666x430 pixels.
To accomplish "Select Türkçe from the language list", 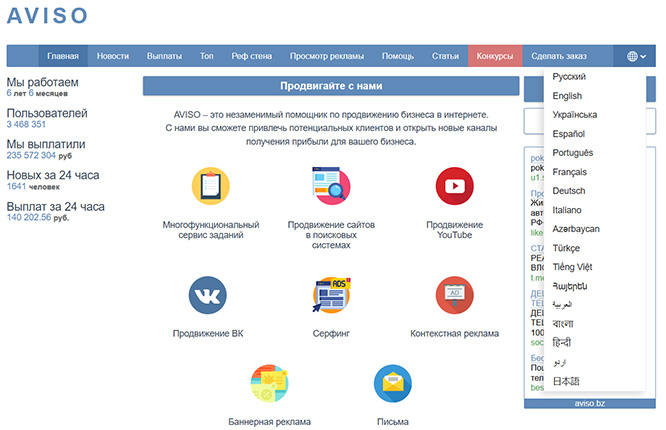I will [x=566, y=248].
